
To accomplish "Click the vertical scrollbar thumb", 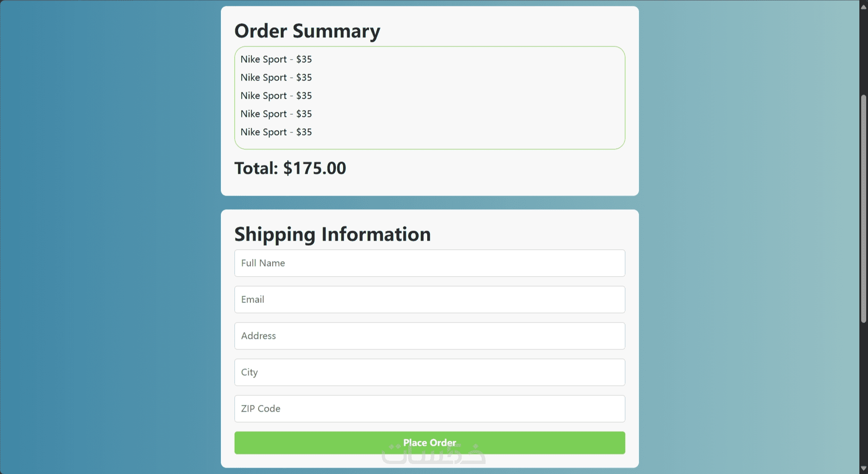I will pyautogui.click(x=863, y=209).
